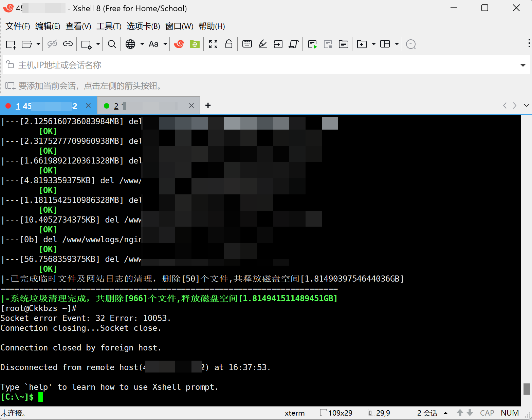
Task: Expand the address bar history dropdown
Action: click(x=523, y=65)
